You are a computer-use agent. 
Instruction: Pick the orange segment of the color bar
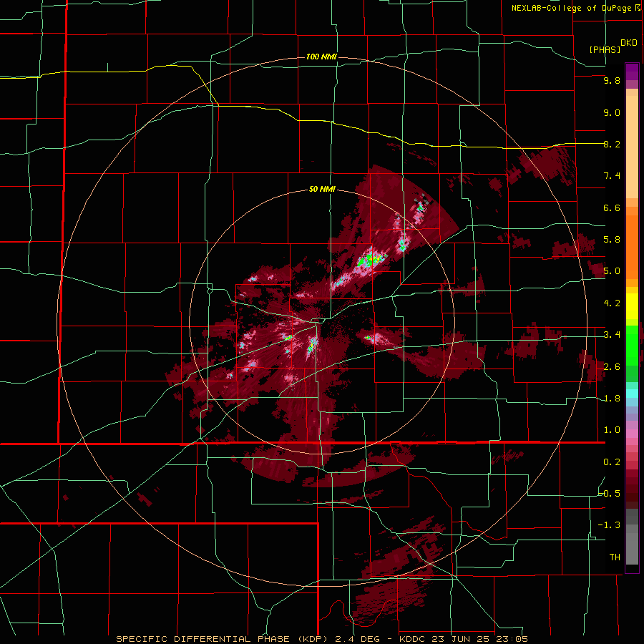[632, 246]
